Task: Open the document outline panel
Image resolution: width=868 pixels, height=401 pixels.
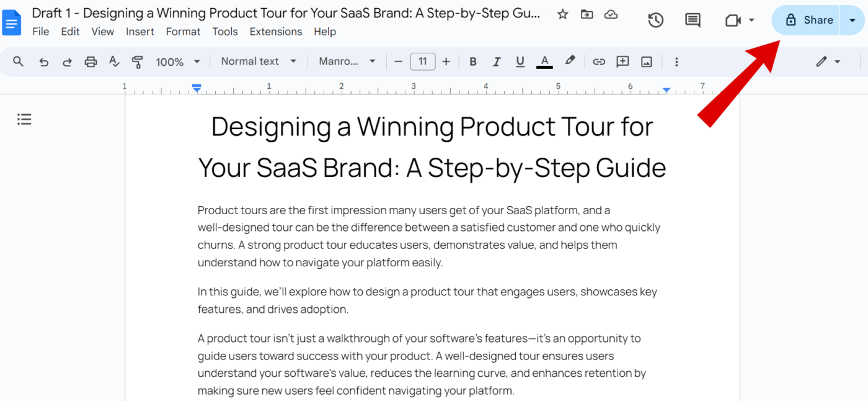Action: pos(24,119)
